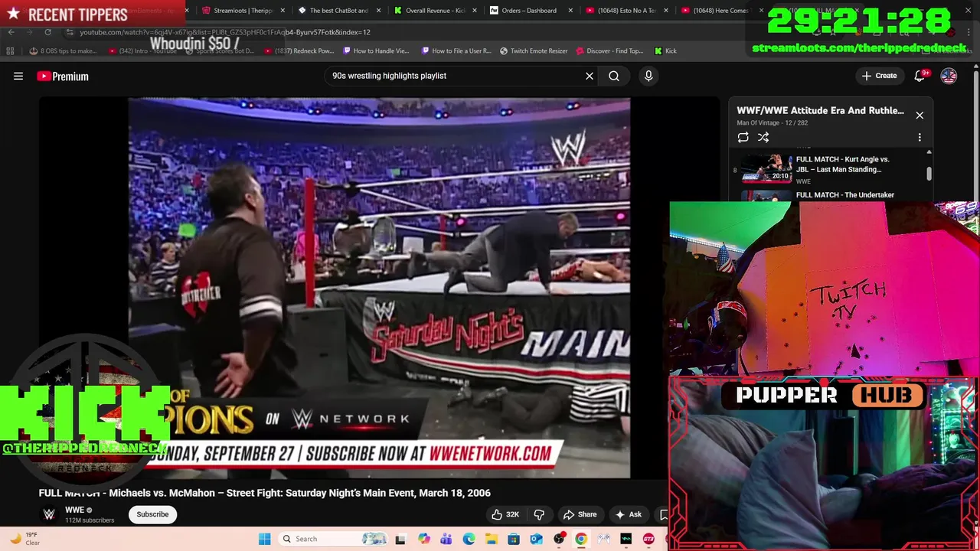980x551 pixels.
Task: Open bookmark How to File a User R...
Action: pyautogui.click(x=456, y=51)
